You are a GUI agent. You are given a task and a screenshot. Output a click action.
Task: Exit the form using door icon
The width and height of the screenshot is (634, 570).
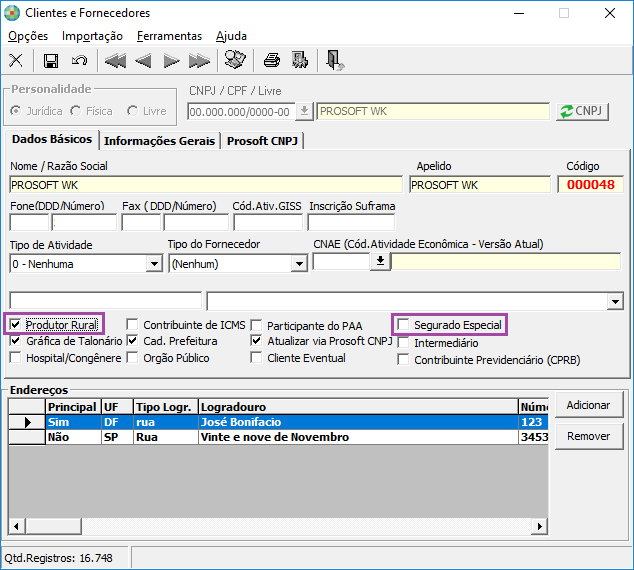(335, 60)
